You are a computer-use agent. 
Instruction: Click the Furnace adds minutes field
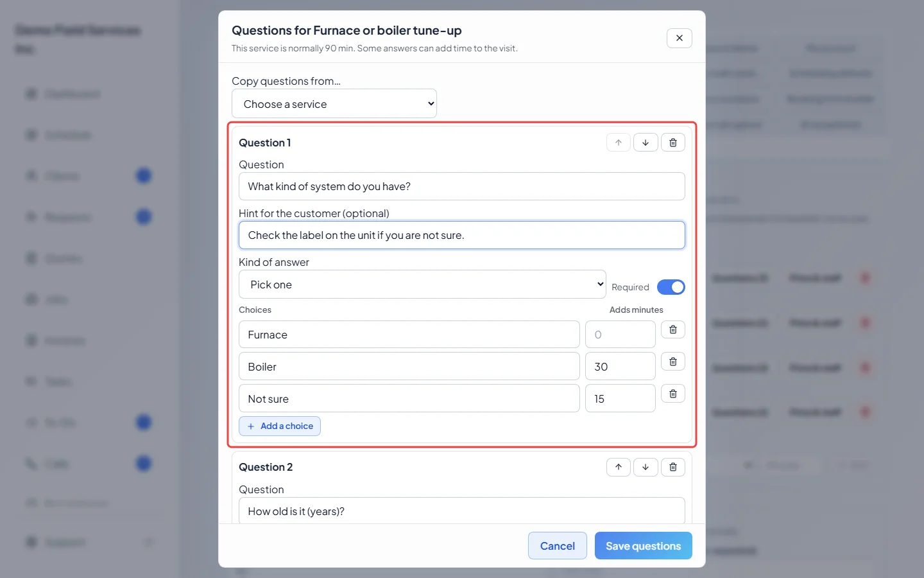point(620,334)
